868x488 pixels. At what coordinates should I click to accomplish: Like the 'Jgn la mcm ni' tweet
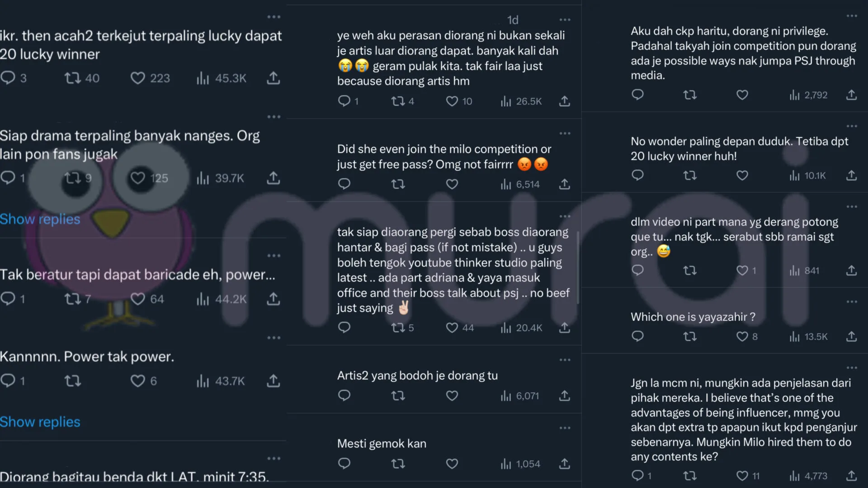click(742, 476)
